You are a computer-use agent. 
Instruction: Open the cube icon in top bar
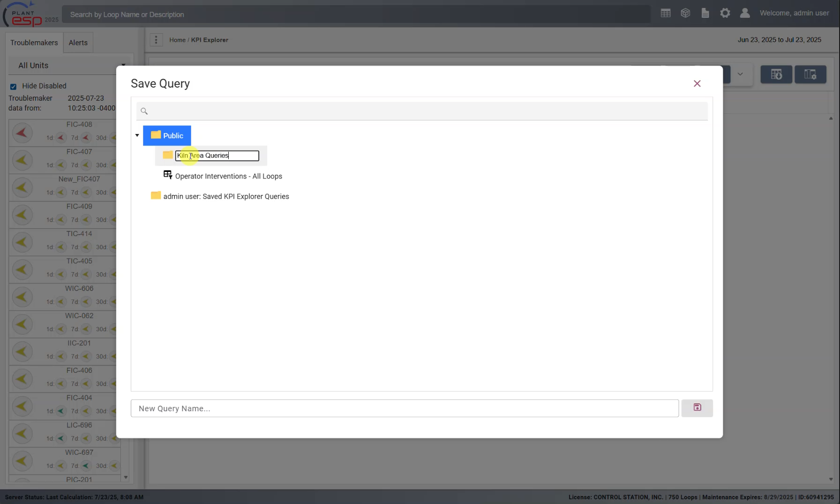(685, 13)
